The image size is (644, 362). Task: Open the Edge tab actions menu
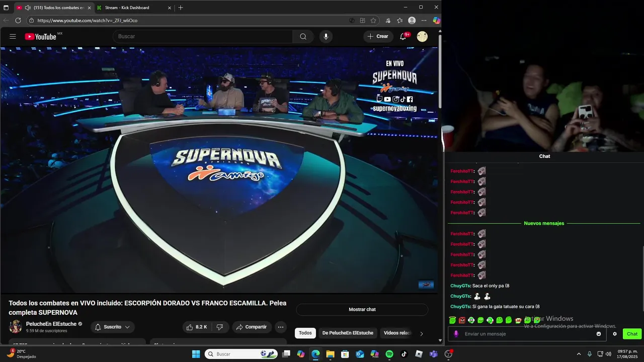click(6, 8)
